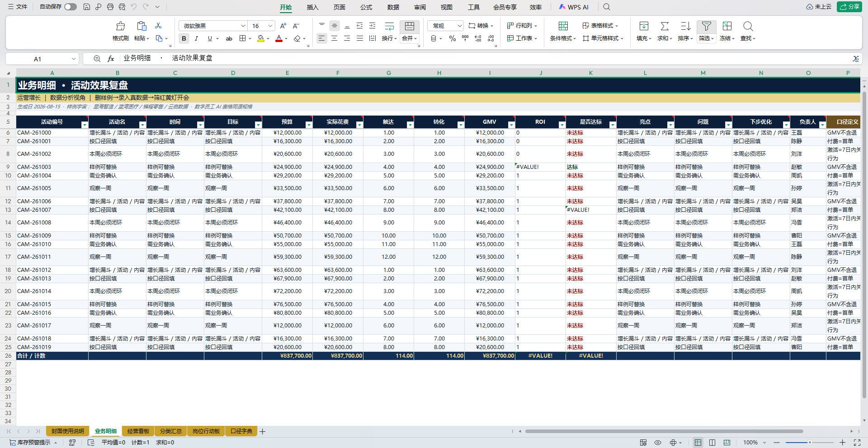Increase font size with the A+ icon
Screen dimensions: 868x448
click(283, 26)
